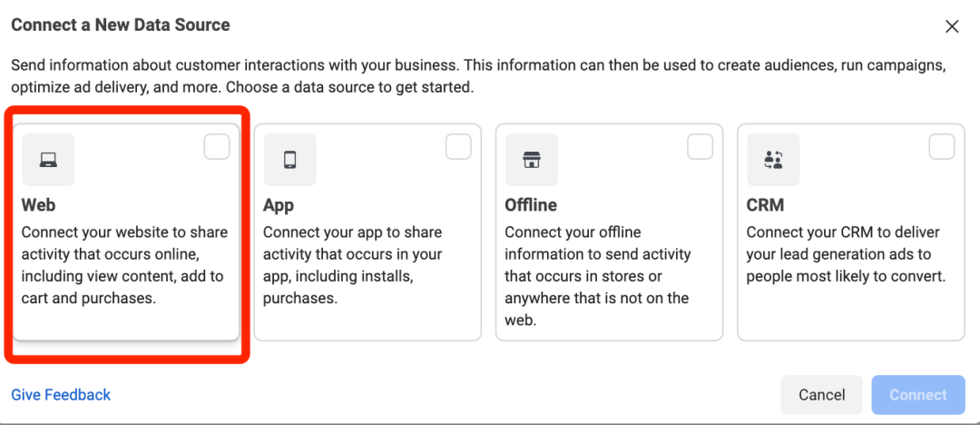Tick the Offline data source checkbox
980x425 pixels.
pyautogui.click(x=700, y=147)
